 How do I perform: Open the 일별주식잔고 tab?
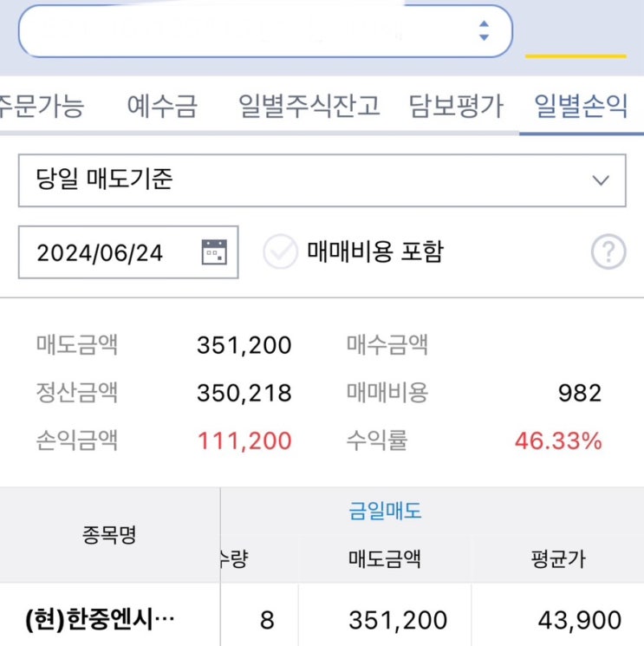[x=309, y=107]
